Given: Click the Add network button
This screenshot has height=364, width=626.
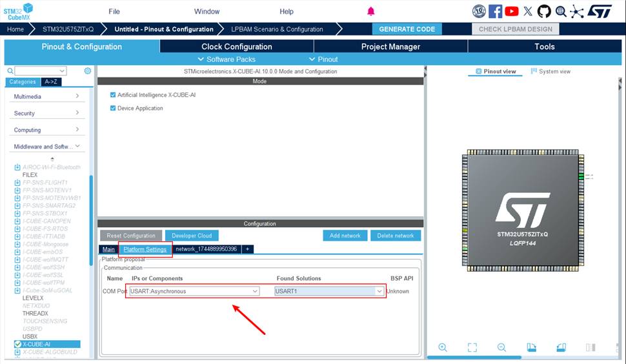Looking at the screenshot, I should (x=345, y=236).
